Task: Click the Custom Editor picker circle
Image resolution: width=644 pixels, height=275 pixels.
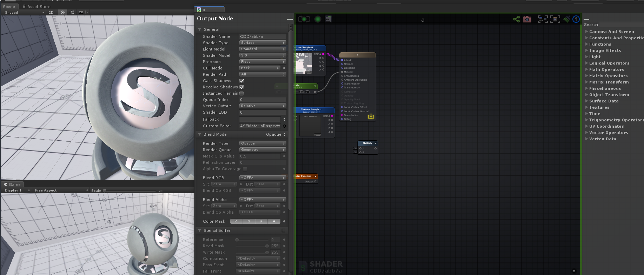Action: 284,126
